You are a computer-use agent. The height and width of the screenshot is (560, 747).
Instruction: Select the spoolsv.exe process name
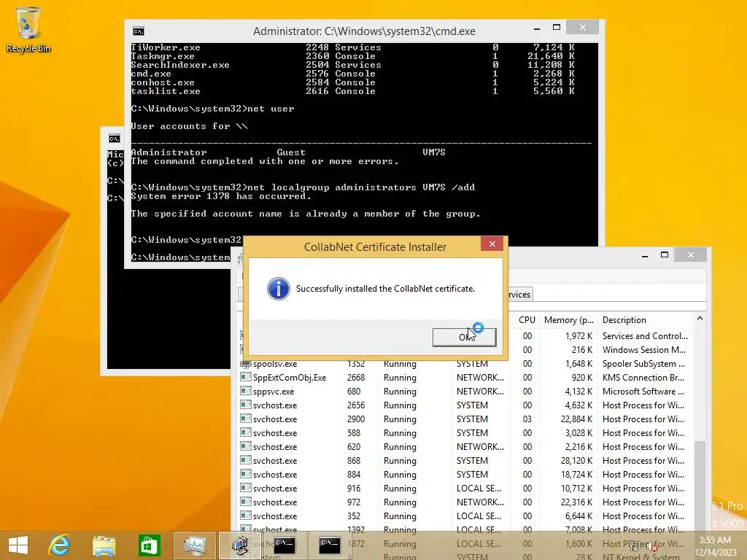click(275, 364)
